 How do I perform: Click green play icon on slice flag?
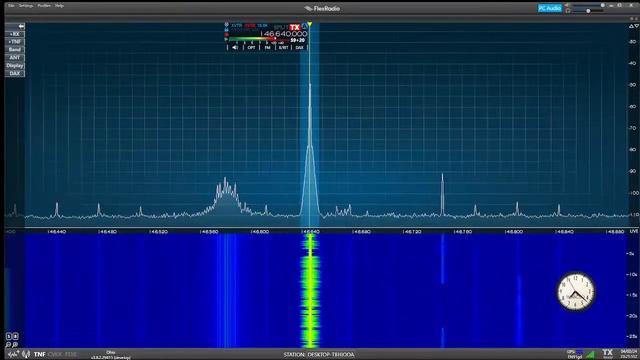(226, 39)
